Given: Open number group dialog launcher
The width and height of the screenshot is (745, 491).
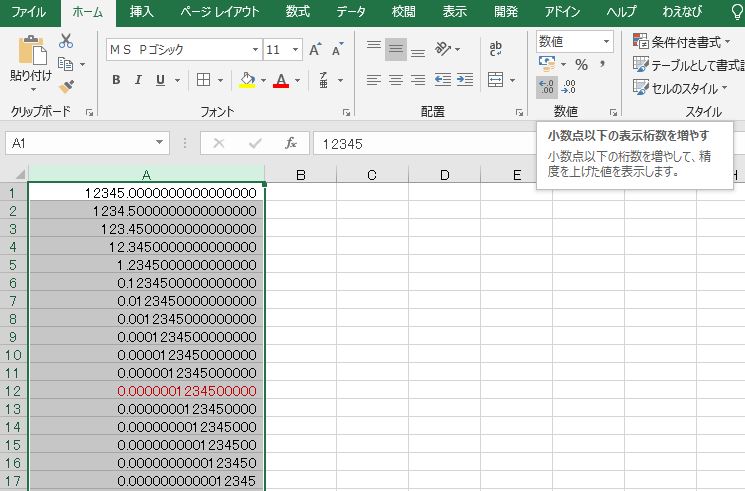Looking at the screenshot, I should tap(613, 113).
